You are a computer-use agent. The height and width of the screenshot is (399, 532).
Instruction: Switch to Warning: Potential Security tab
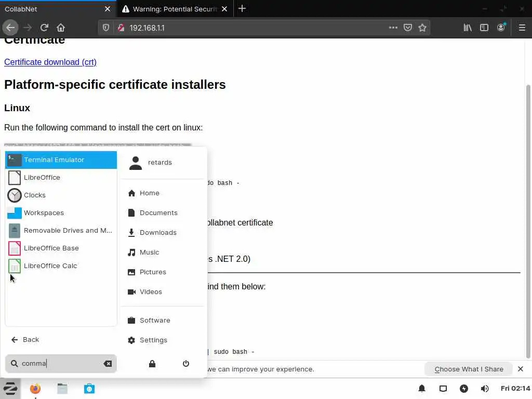(x=175, y=9)
